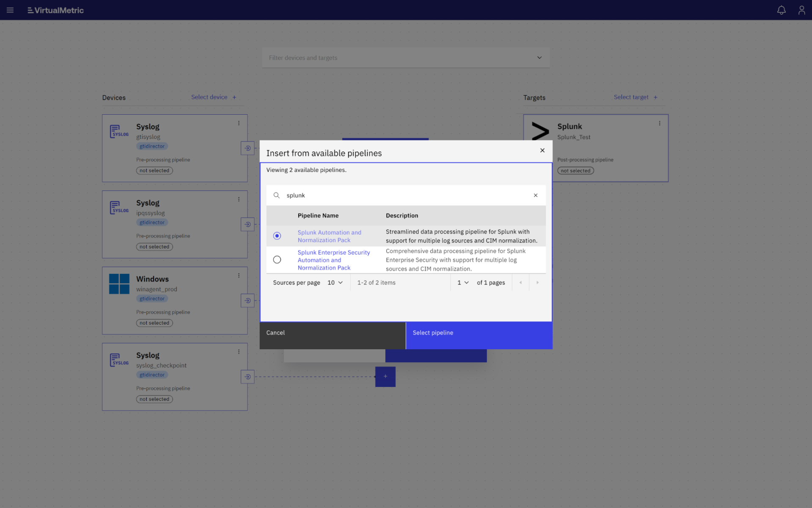Viewport: 812px width, 508px height.
Task: Click gtidirector tag on winagent_prod card
Action: point(152,298)
